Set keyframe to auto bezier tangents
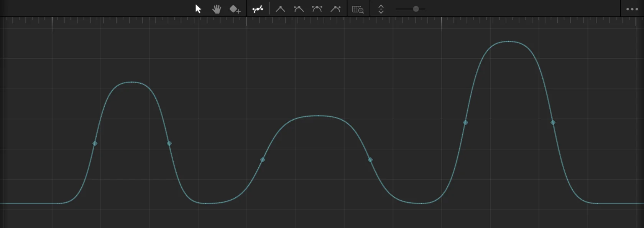 299,9
